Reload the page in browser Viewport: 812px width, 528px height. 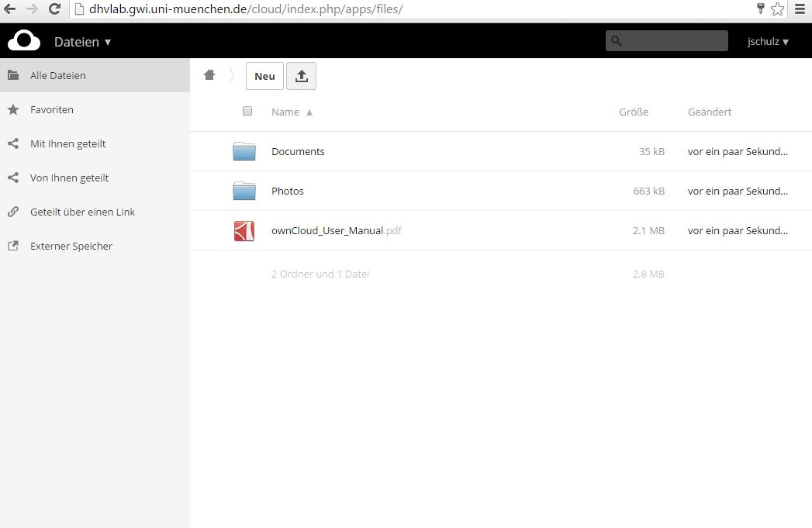tap(54, 9)
